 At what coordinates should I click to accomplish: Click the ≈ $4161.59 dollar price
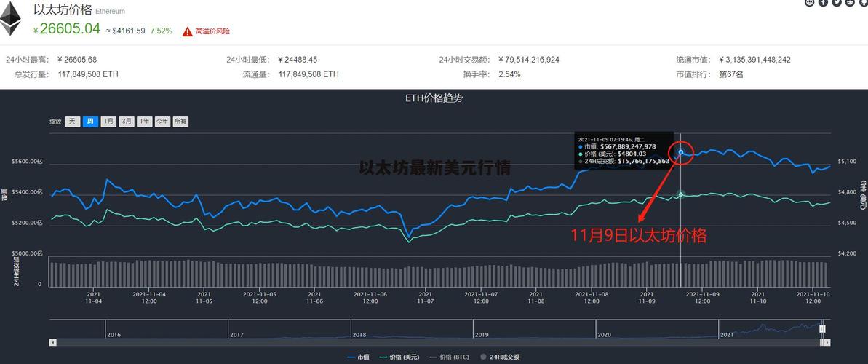(x=126, y=31)
